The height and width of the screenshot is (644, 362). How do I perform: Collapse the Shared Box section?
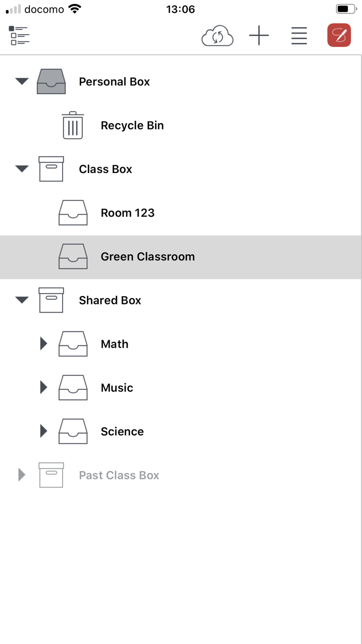click(x=21, y=300)
